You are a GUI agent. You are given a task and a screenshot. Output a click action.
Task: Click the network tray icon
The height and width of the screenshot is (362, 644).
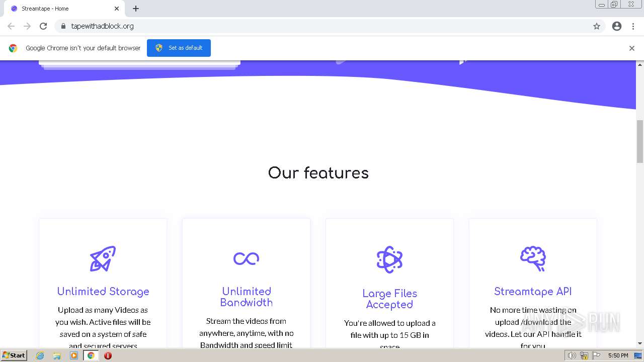pyautogui.click(x=584, y=355)
